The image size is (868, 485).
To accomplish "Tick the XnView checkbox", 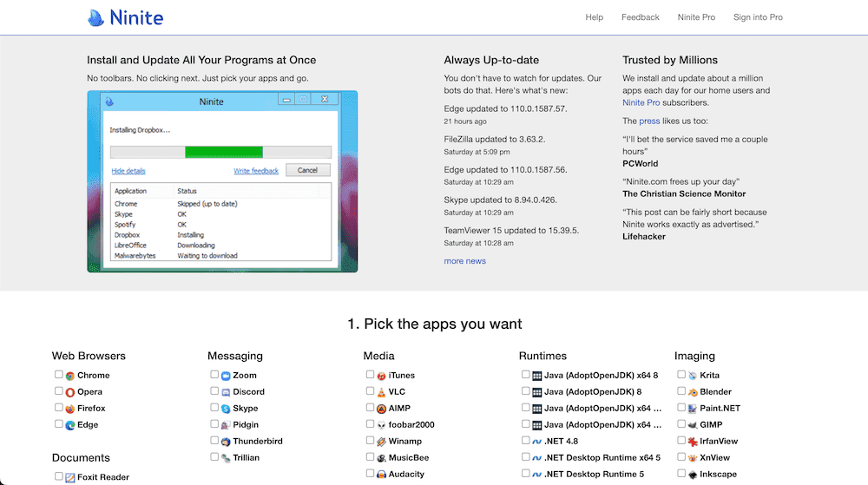I will [x=681, y=456].
